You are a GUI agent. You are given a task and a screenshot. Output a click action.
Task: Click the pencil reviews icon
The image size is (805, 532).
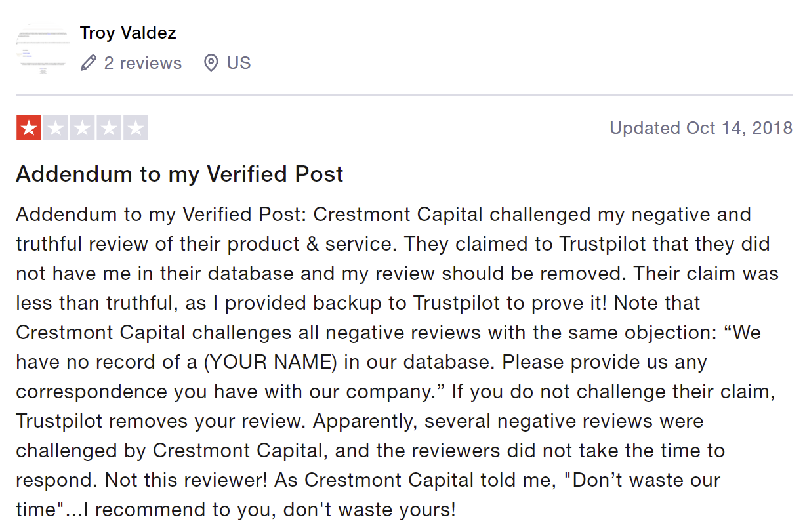pos(89,63)
